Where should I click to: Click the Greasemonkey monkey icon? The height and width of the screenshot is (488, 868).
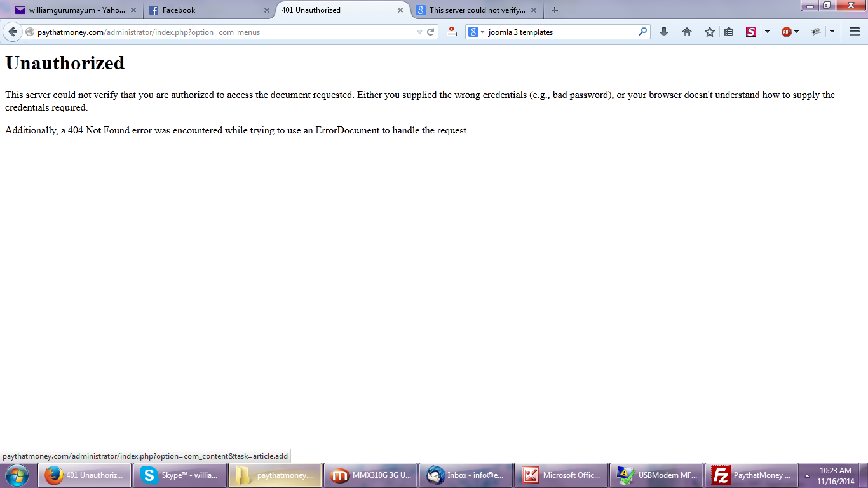(816, 32)
